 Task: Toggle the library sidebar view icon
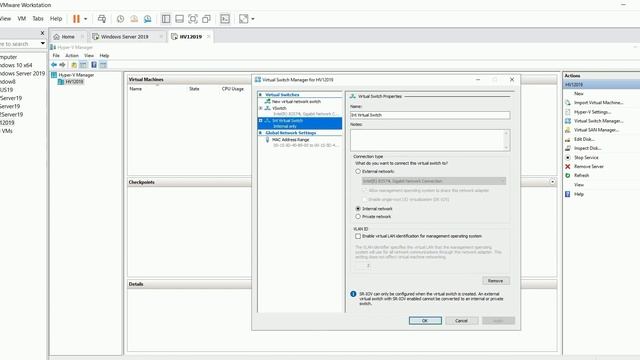(166, 19)
